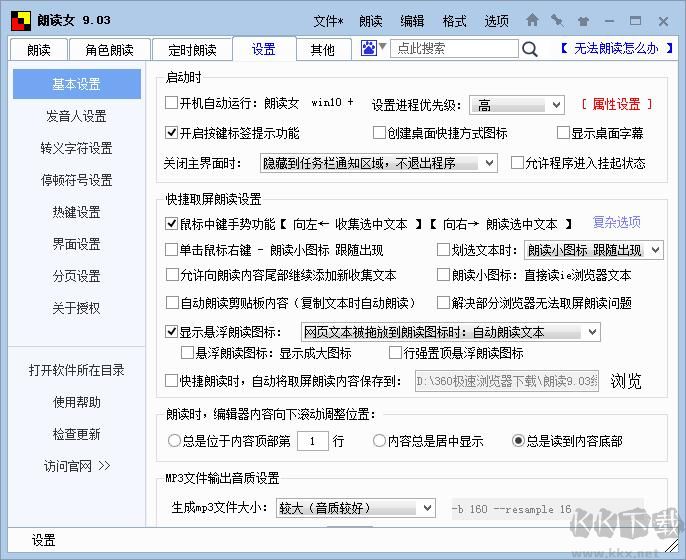Click the 属性设置 link
The width and height of the screenshot is (686, 560).
click(x=617, y=104)
